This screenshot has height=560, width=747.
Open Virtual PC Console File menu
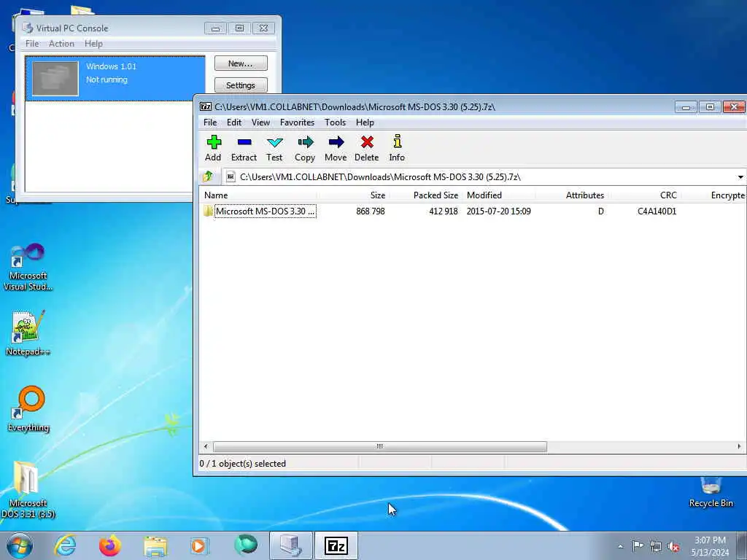(x=32, y=43)
